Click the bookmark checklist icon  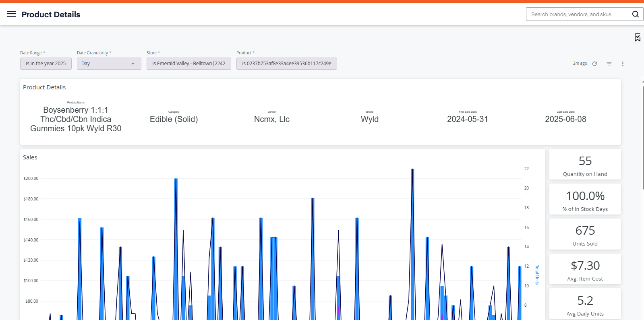coord(638,37)
